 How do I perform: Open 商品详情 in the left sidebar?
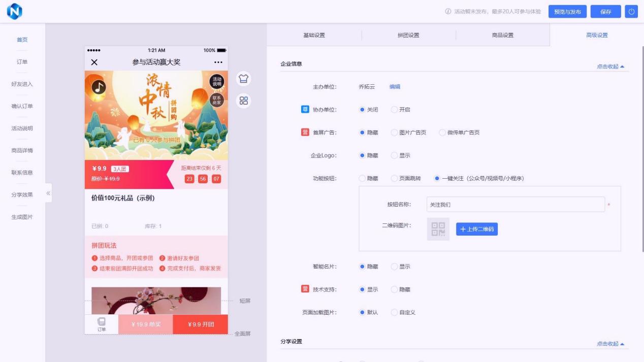click(22, 150)
